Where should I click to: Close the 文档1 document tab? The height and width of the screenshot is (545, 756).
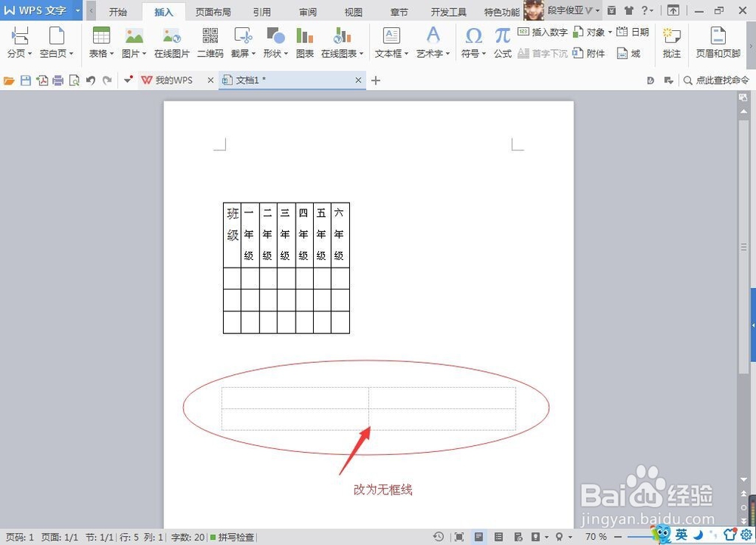coord(358,80)
